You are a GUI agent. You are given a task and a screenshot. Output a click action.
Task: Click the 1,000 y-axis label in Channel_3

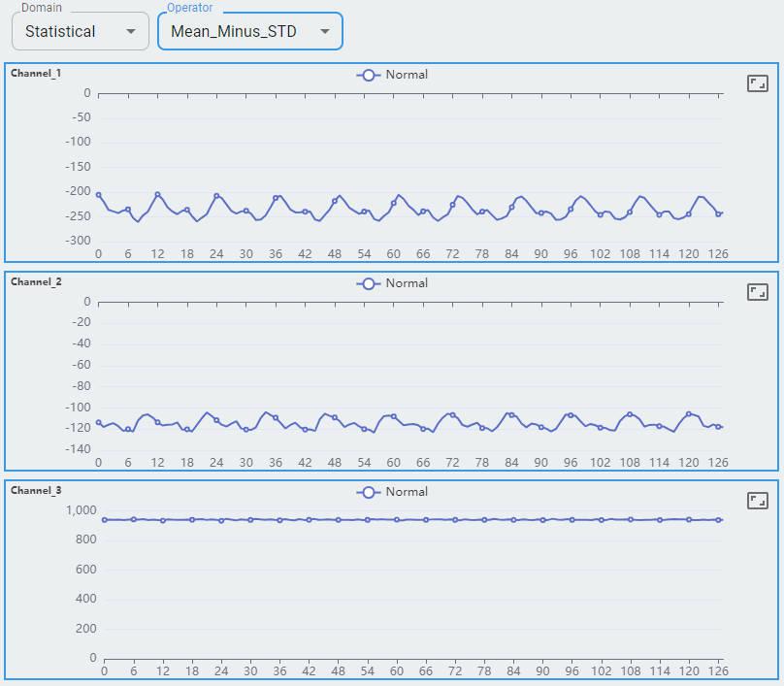click(x=80, y=510)
